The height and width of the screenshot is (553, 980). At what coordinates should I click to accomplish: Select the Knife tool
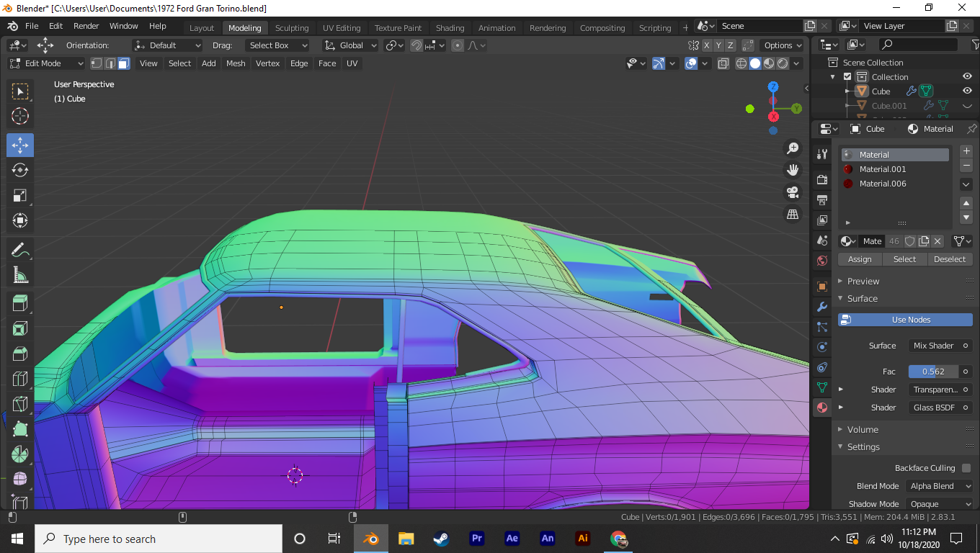coord(20,404)
